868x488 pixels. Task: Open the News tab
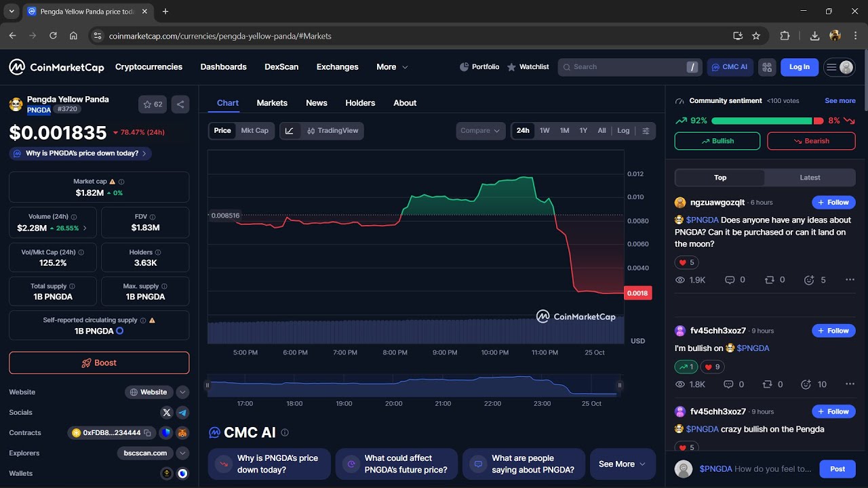click(x=317, y=103)
